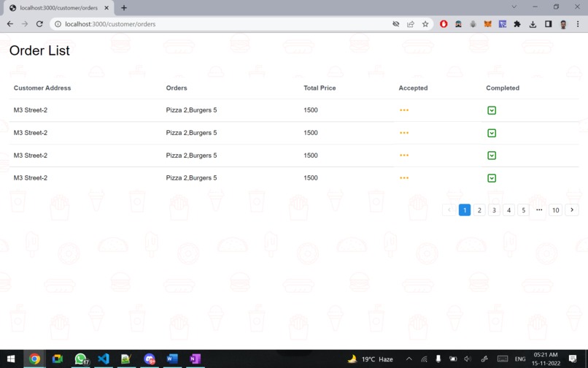Close the localhost:3000/customer/orders tab
Viewport: 588px width, 368px height.
point(107,7)
